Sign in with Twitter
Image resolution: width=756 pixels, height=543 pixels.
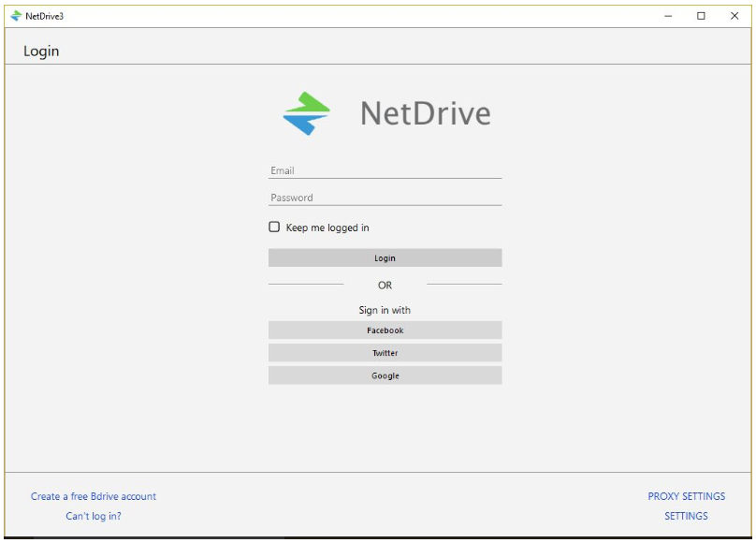385,353
